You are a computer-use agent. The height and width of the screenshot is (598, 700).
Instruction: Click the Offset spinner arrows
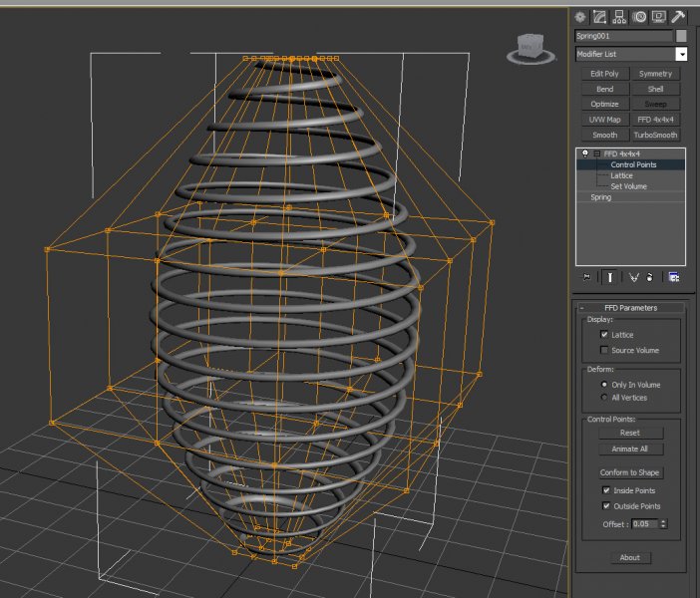(x=663, y=524)
